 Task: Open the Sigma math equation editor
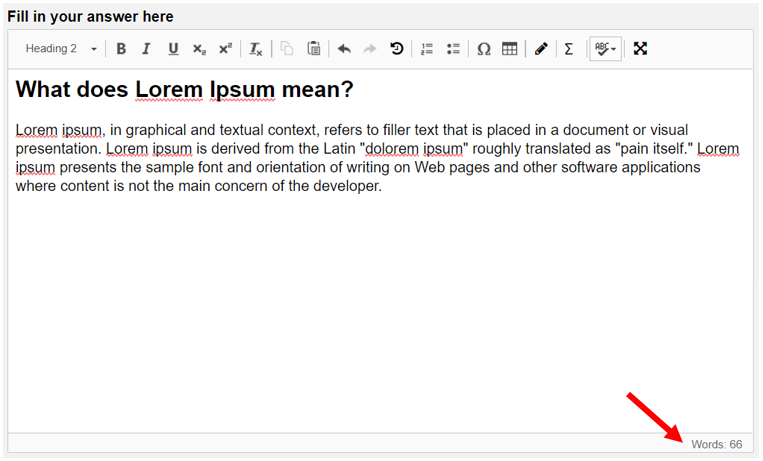(568, 49)
